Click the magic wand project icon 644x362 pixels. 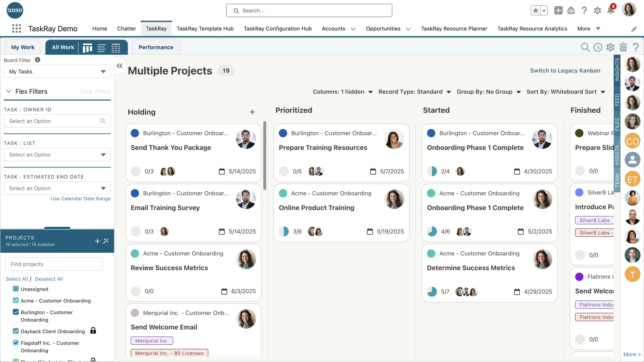point(106,241)
